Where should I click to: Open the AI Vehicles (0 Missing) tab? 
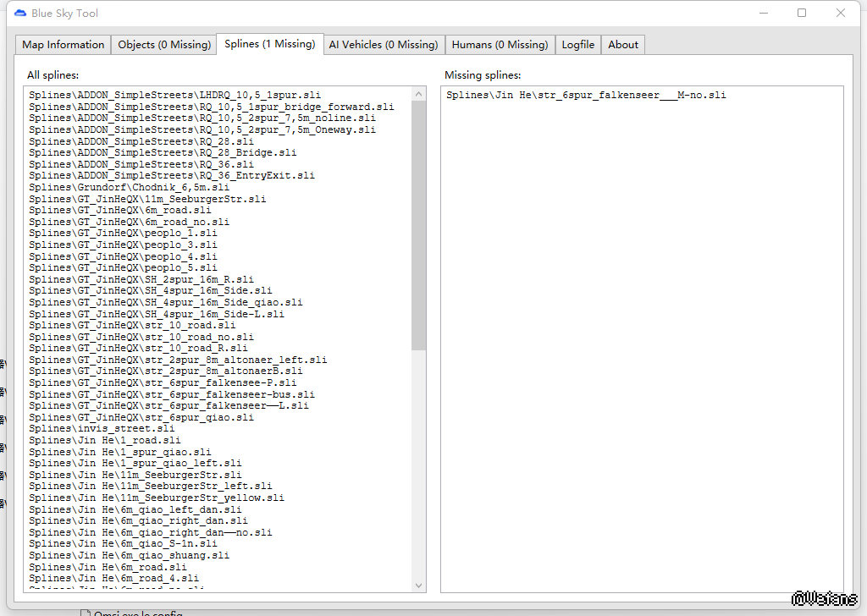[x=383, y=45]
